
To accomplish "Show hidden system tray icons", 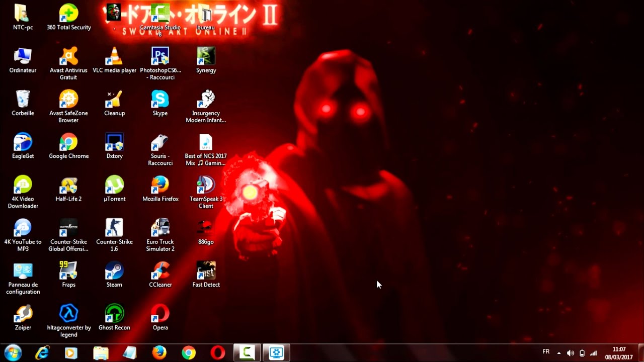I will (x=558, y=353).
